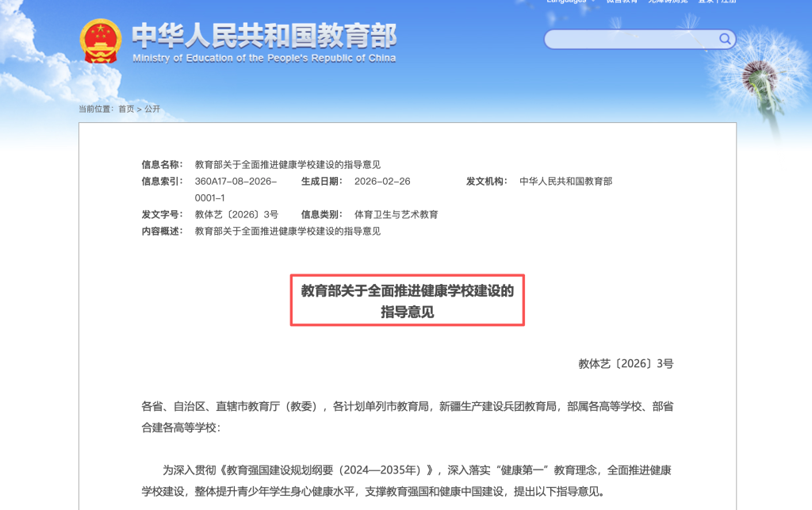The width and height of the screenshot is (812, 510).
Task: Click the magnifier search icon
Action: [x=725, y=39]
